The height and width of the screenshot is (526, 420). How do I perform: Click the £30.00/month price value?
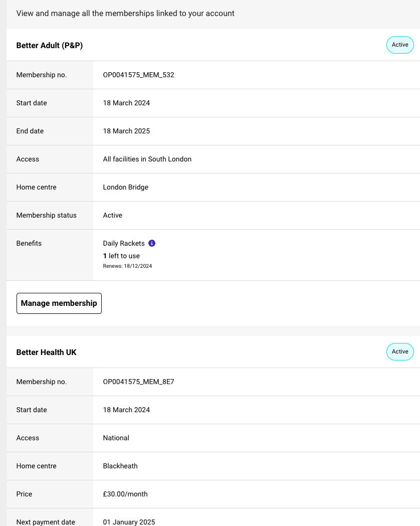tap(125, 494)
